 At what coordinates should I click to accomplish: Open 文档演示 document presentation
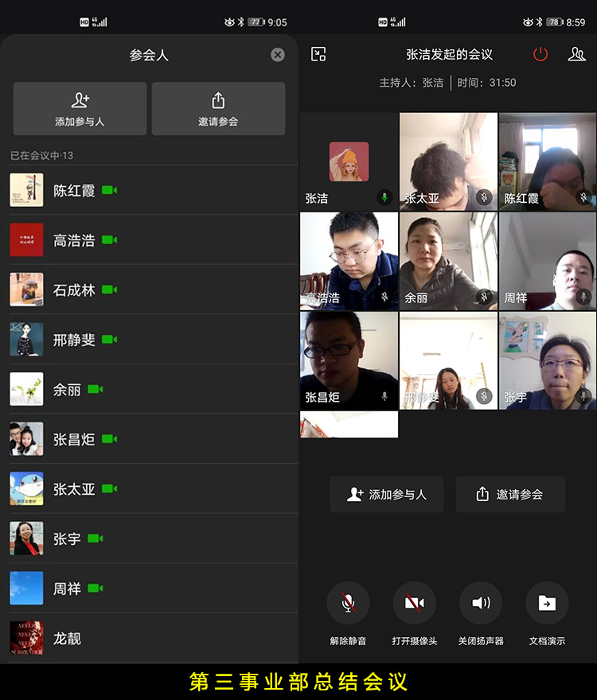pyautogui.click(x=547, y=604)
